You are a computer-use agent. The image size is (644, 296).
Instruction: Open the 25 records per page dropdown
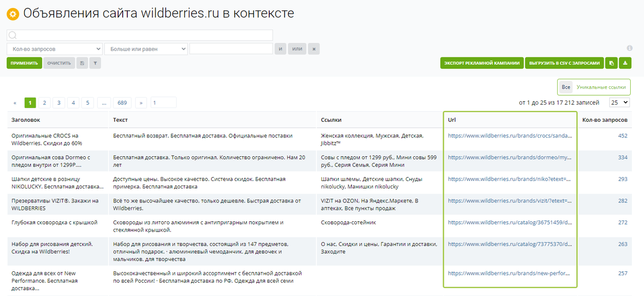pyautogui.click(x=620, y=102)
